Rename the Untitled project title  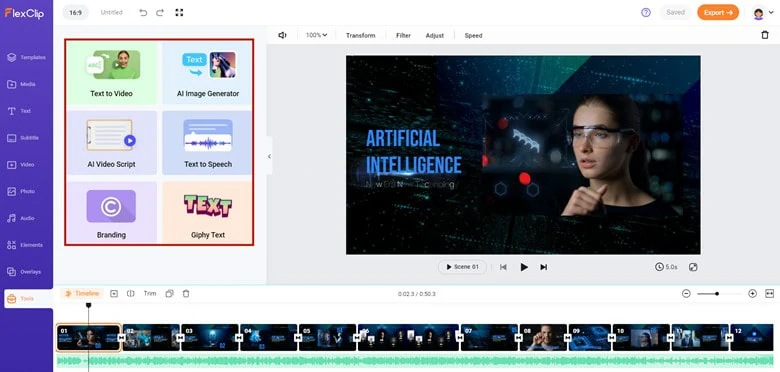pyautogui.click(x=111, y=13)
